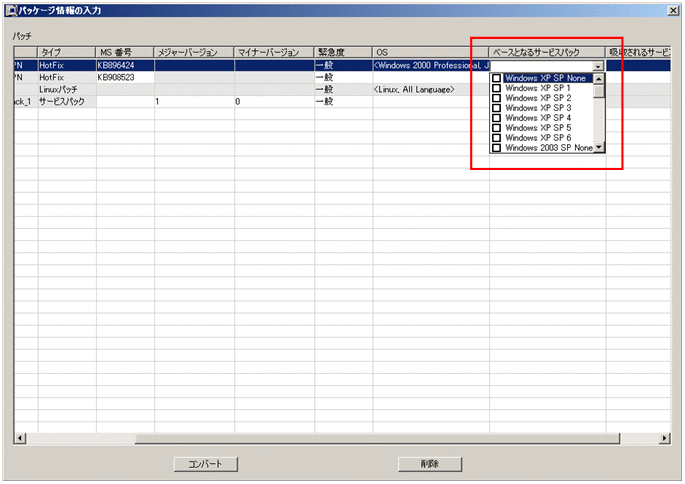Click major version cell showing 1

(194, 101)
